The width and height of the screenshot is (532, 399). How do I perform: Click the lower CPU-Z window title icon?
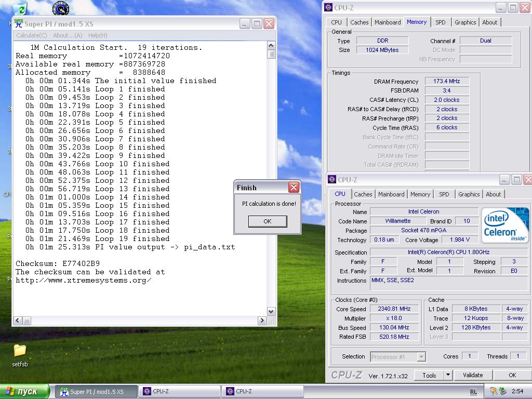click(x=332, y=179)
